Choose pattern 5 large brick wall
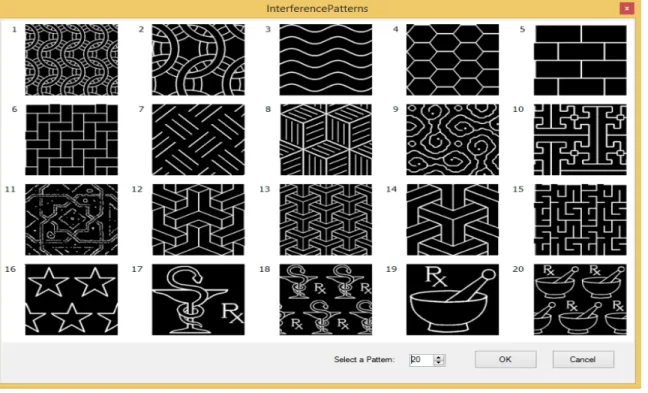 tap(580, 60)
